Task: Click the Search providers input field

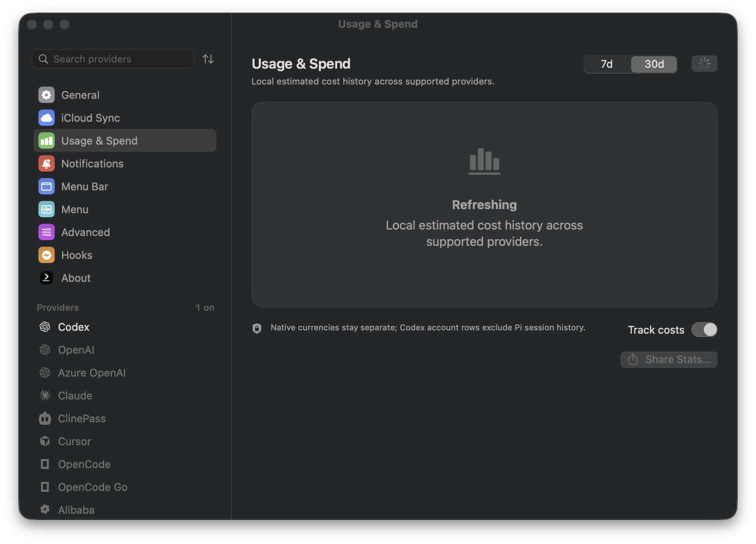Action: click(113, 59)
